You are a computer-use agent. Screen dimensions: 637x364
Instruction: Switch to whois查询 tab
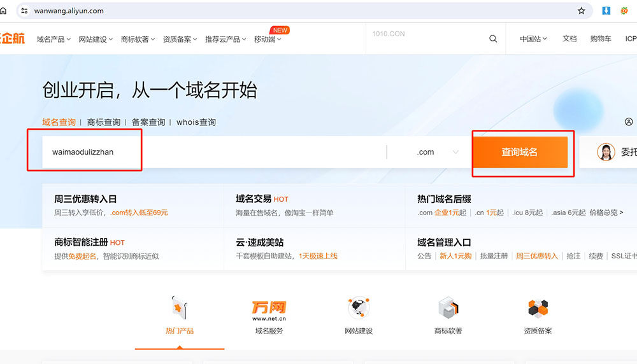coord(196,122)
